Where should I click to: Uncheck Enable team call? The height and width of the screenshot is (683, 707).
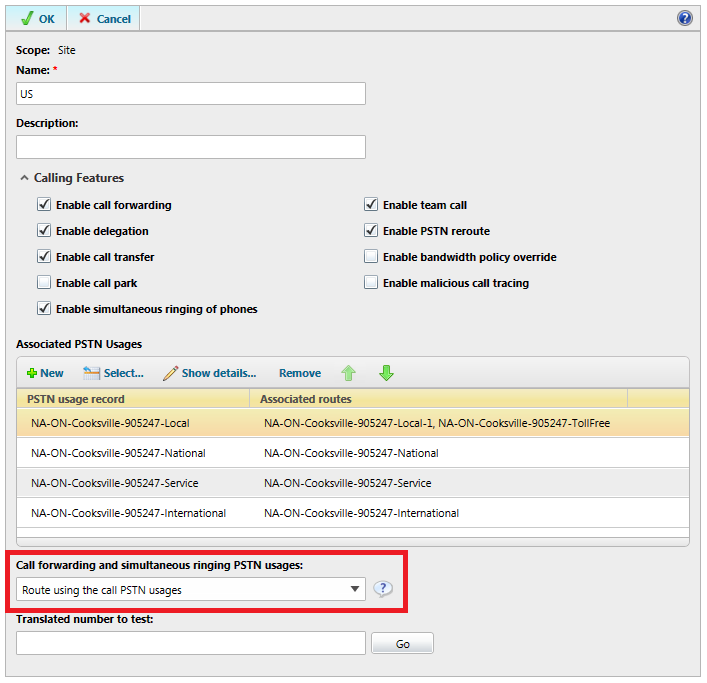pyautogui.click(x=371, y=205)
